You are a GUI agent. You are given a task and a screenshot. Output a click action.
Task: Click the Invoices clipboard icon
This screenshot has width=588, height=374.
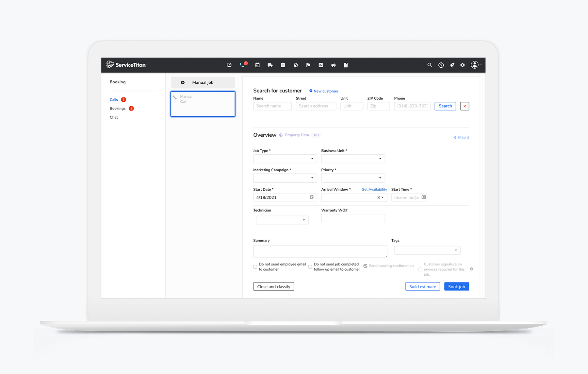click(283, 65)
